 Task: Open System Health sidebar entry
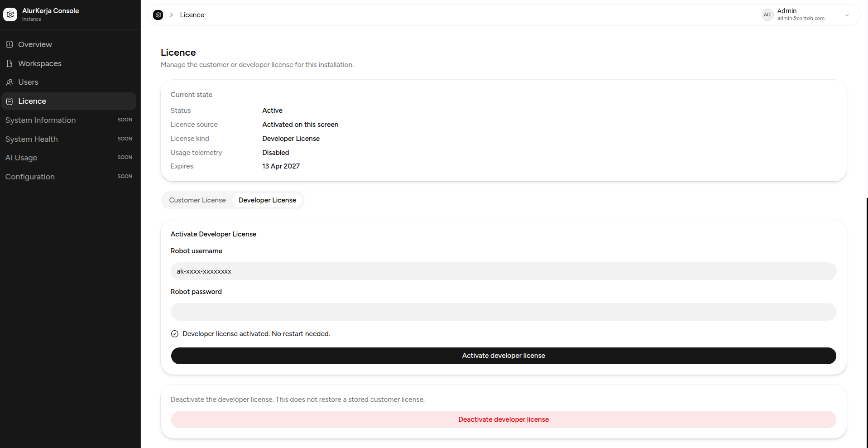tap(69, 139)
